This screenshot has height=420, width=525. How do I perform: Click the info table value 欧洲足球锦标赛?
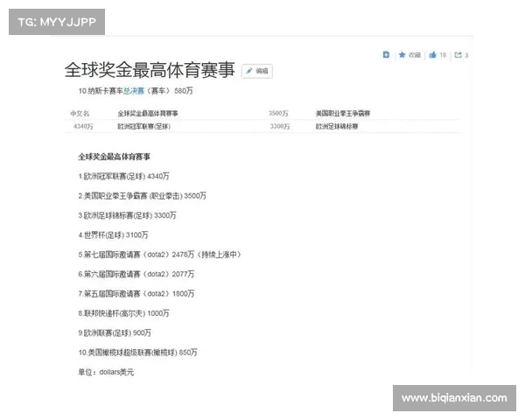tap(337, 126)
